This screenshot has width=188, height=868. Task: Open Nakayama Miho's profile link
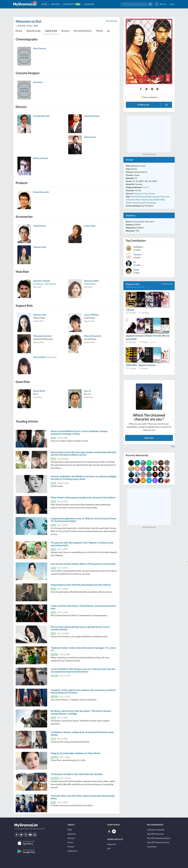92,281
